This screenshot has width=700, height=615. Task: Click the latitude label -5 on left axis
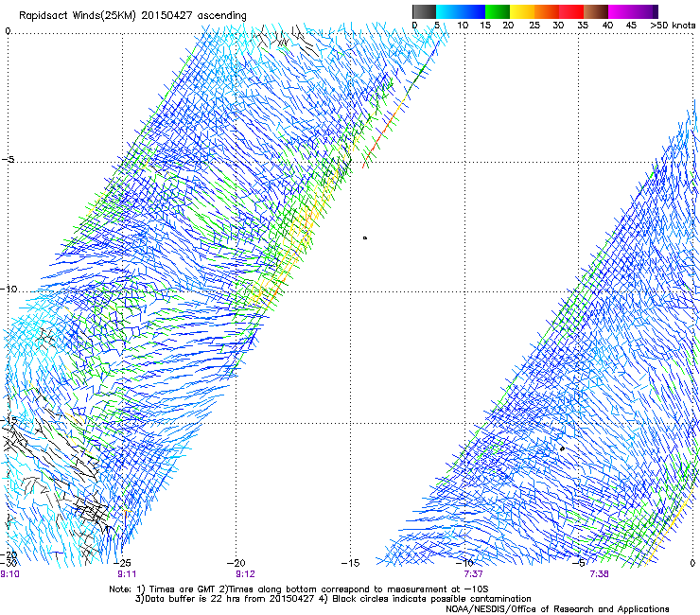[8, 160]
